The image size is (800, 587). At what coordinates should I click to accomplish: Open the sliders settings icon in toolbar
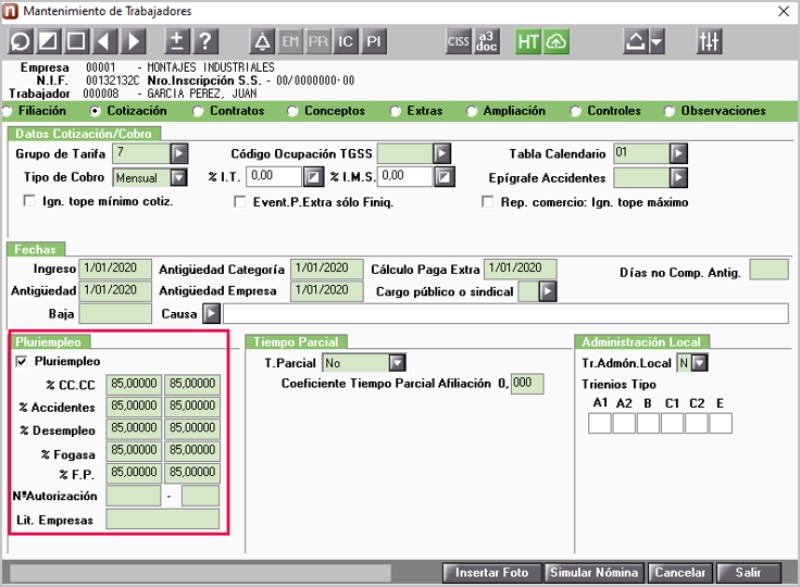point(709,42)
